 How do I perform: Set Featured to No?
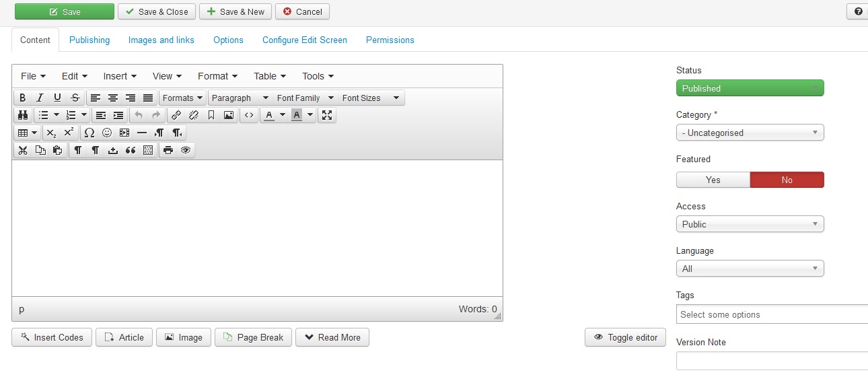tap(787, 180)
